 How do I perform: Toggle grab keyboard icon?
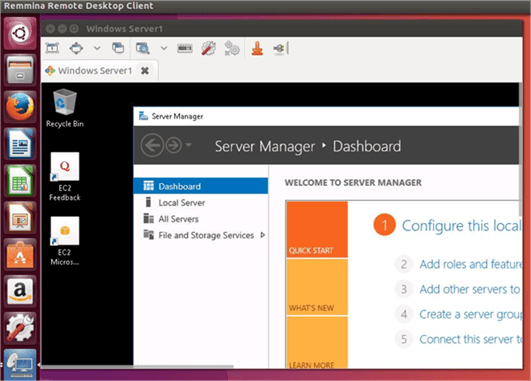coord(185,48)
